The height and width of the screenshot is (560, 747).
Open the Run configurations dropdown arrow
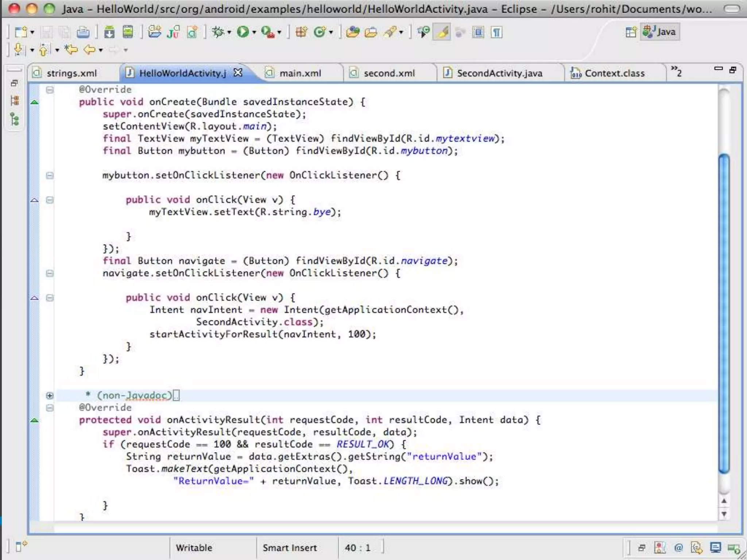[254, 32]
